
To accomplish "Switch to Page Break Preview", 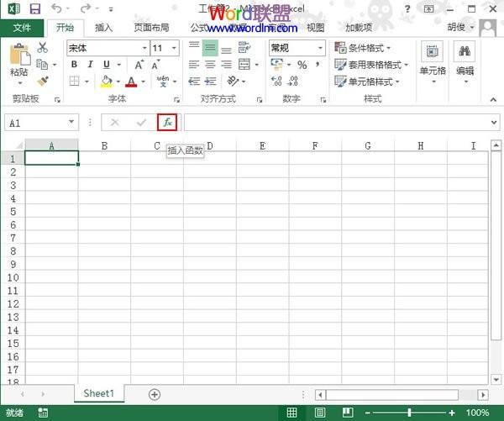I will 348,413.
